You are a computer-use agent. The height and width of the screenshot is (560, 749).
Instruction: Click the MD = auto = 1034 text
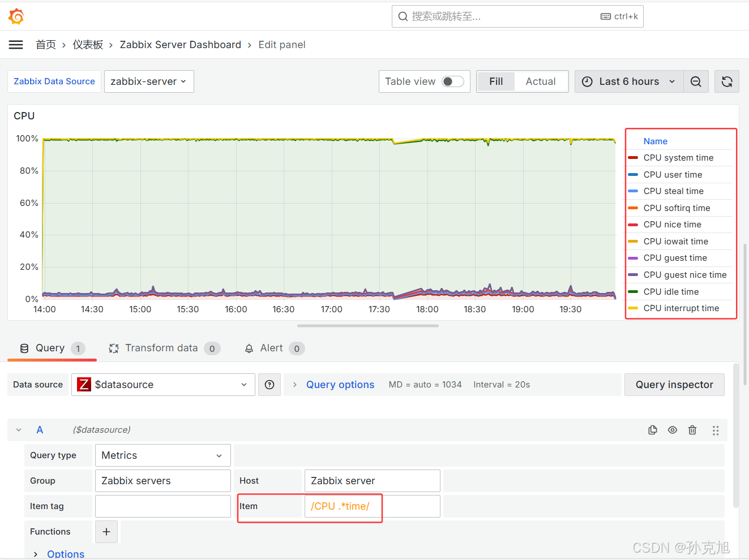click(x=425, y=385)
